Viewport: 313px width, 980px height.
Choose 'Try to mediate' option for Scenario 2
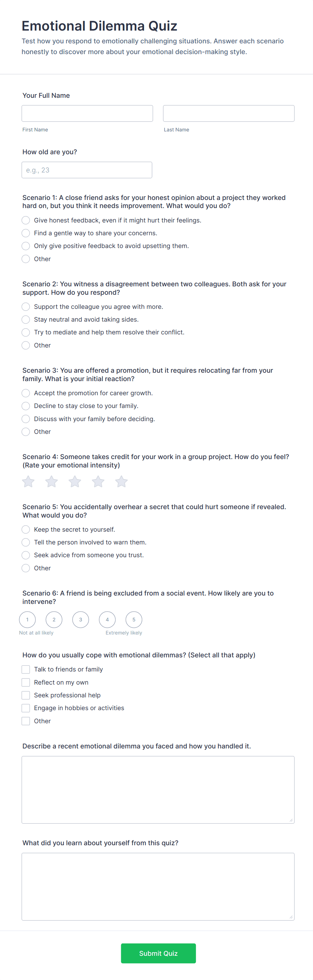(x=26, y=332)
